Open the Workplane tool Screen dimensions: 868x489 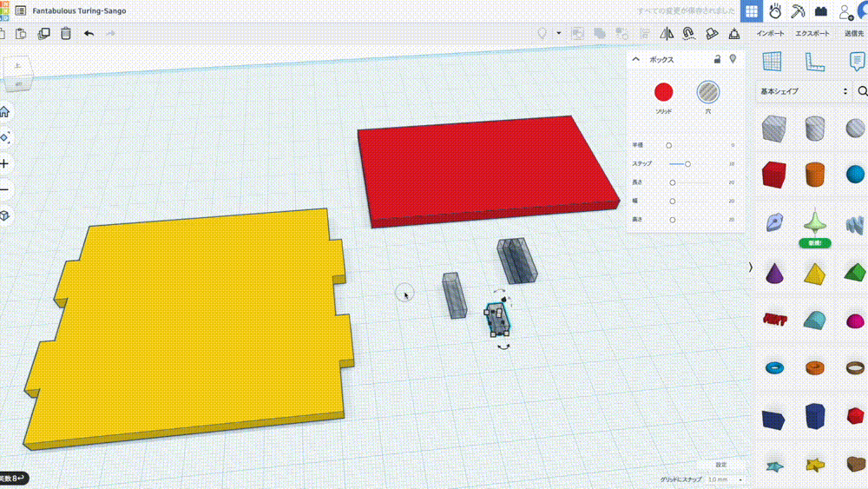pyautogui.click(x=771, y=61)
